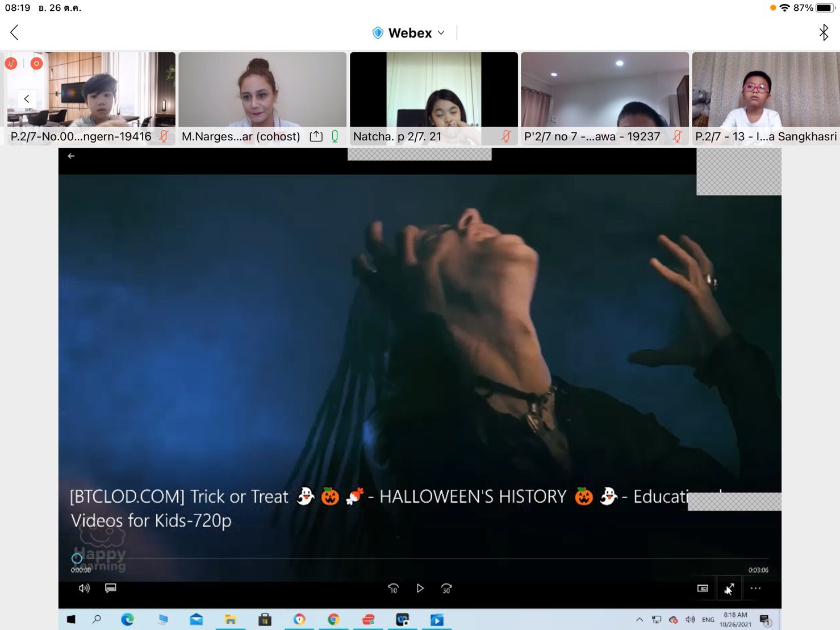
Task: Tap the red muted-microphone indicator badge
Action: point(11,63)
